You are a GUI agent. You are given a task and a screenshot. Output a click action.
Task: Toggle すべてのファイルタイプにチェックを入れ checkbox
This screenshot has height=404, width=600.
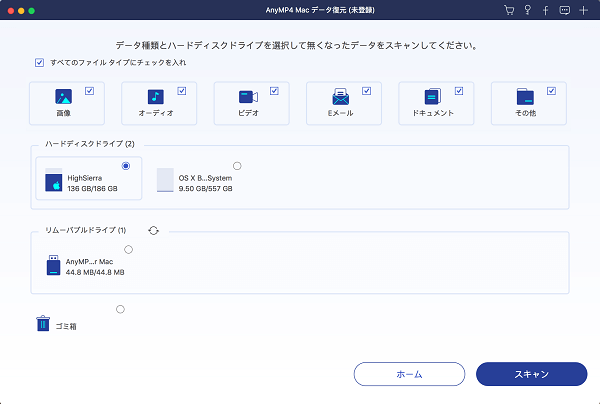(x=39, y=62)
